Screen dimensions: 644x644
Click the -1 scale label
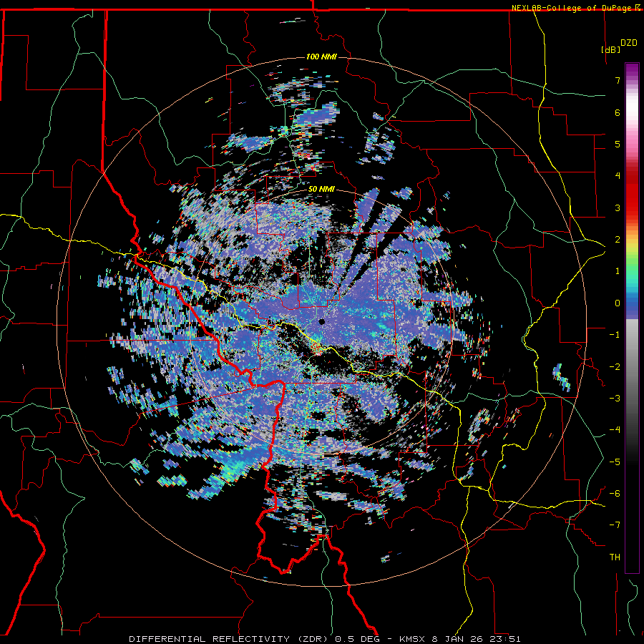point(615,335)
